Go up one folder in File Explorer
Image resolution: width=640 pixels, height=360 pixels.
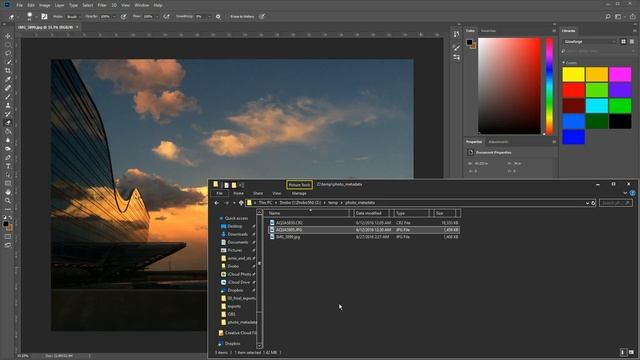click(x=241, y=203)
